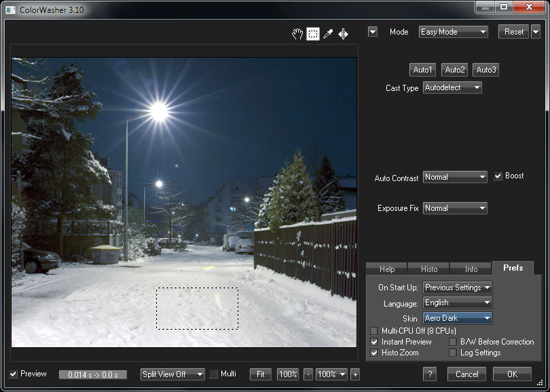Select the hand pan tool
Screen dimensions: 550x392
tap(297, 34)
